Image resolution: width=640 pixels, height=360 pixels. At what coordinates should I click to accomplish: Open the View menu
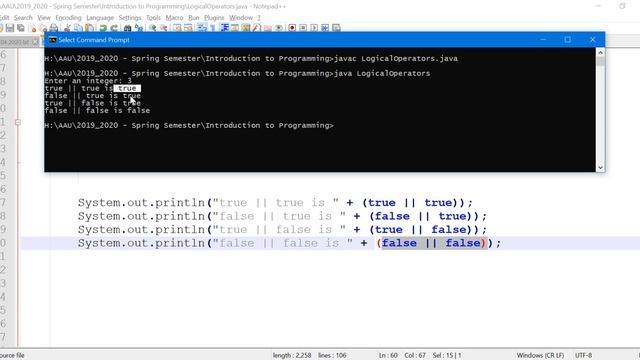pyautogui.click(x=44, y=18)
